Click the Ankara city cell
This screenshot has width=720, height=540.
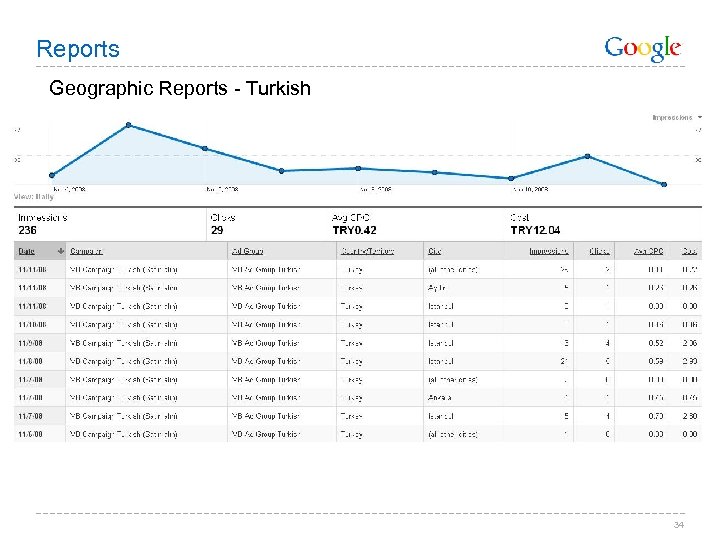click(x=439, y=398)
